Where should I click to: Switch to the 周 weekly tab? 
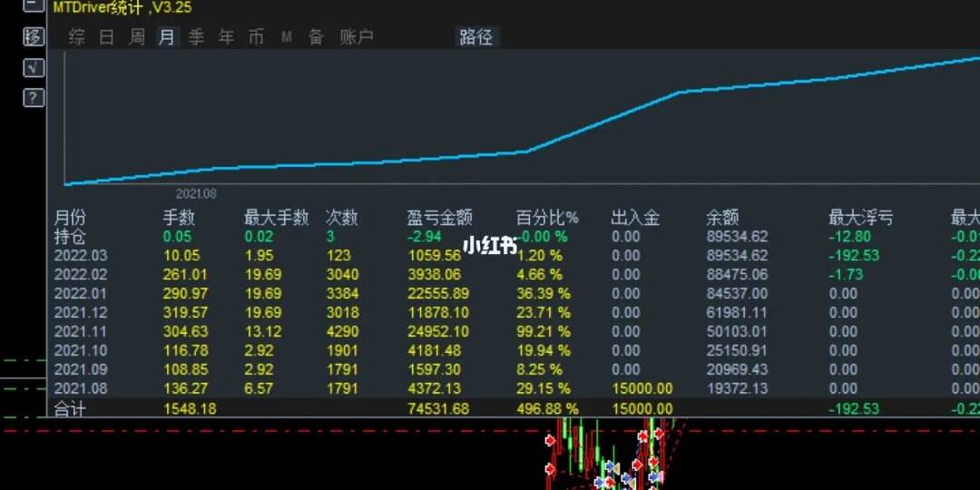click(137, 37)
